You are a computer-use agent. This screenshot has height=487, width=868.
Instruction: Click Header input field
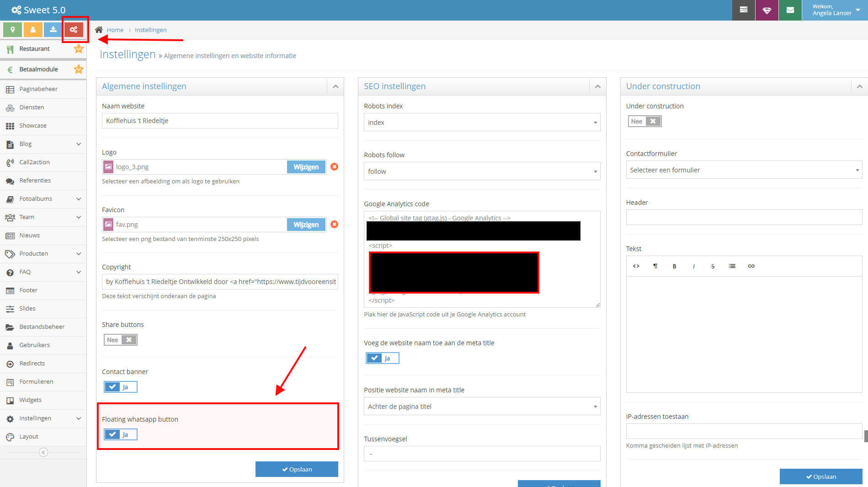click(x=744, y=217)
